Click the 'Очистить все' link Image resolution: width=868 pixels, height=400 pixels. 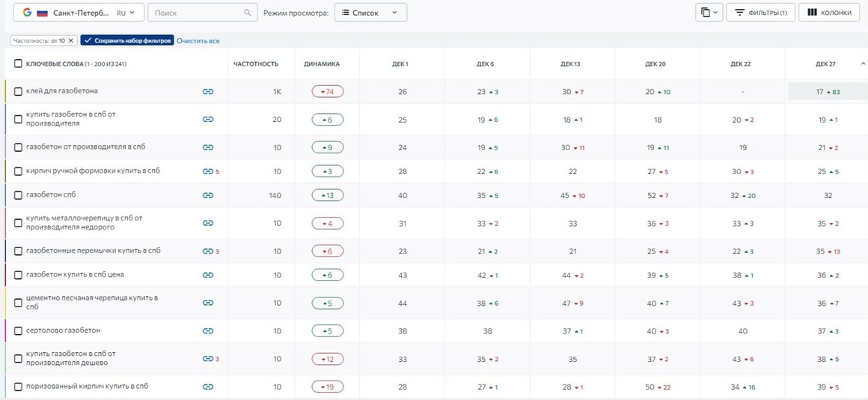click(198, 41)
